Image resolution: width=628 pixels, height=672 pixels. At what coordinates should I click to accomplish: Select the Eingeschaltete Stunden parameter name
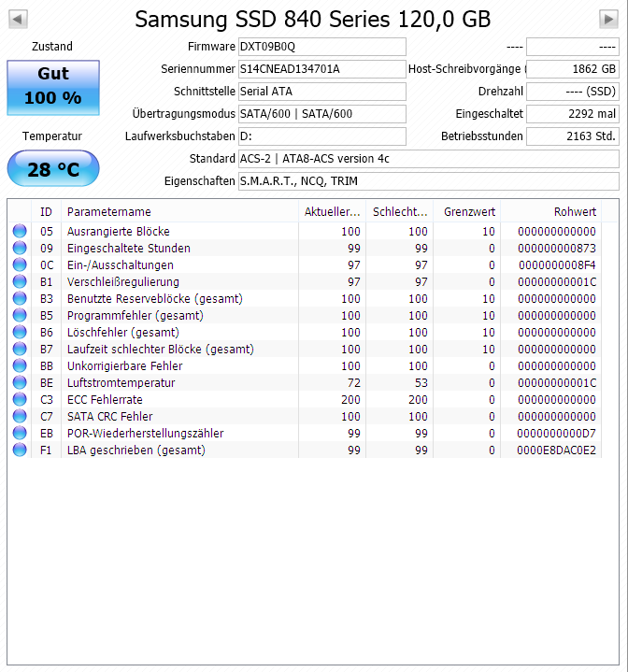click(129, 248)
